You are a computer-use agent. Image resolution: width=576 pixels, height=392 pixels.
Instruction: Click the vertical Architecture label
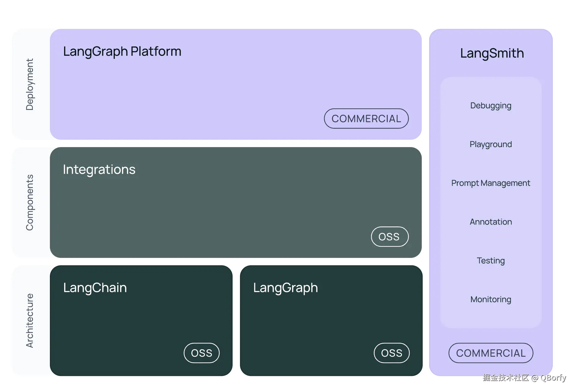click(x=30, y=320)
